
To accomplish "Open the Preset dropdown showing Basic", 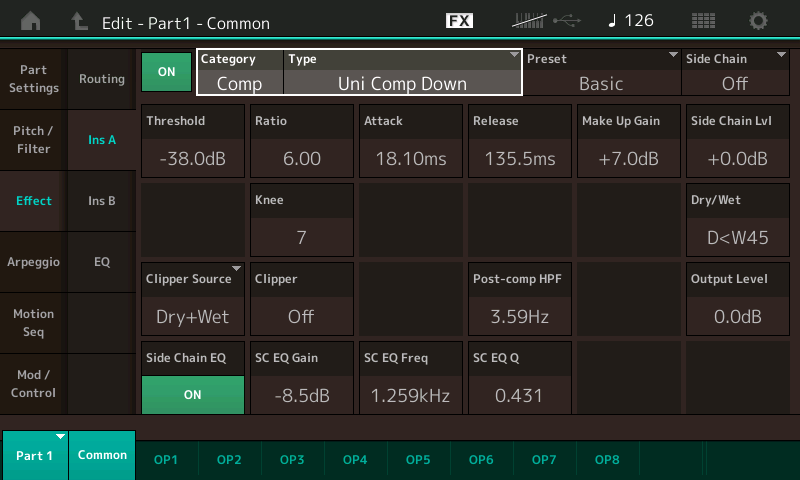I will pos(602,72).
